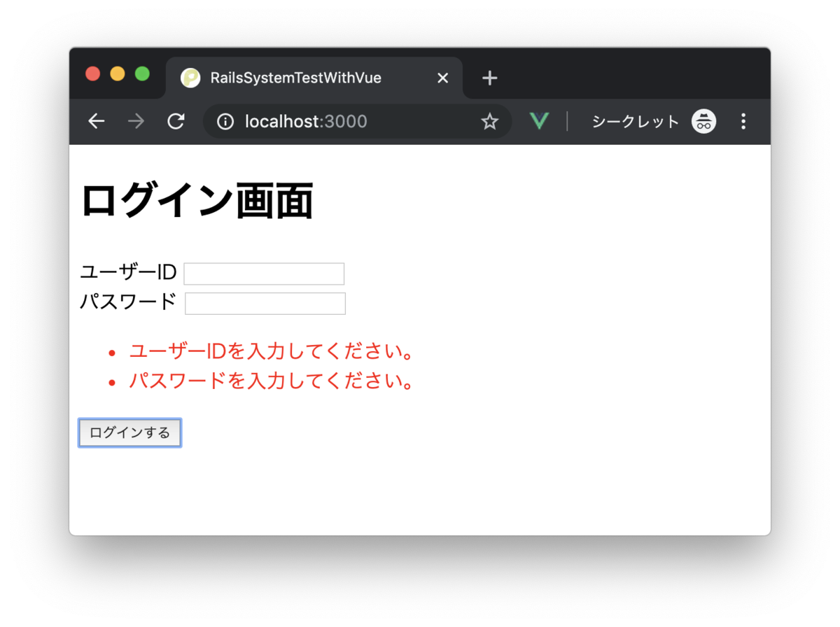This screenshot has height=627, width=840.
Task: Open site information via the info icon
Action: point(225,121)
